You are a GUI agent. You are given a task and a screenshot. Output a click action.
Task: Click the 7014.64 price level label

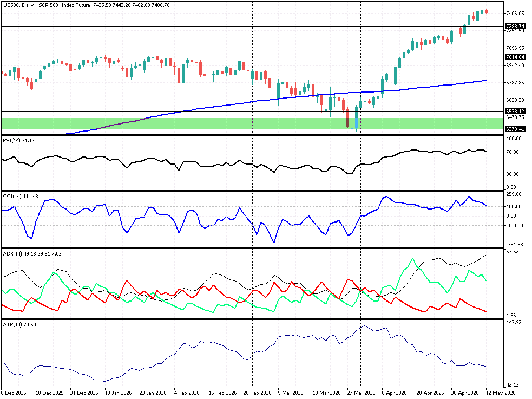click(x=515, y=57)
